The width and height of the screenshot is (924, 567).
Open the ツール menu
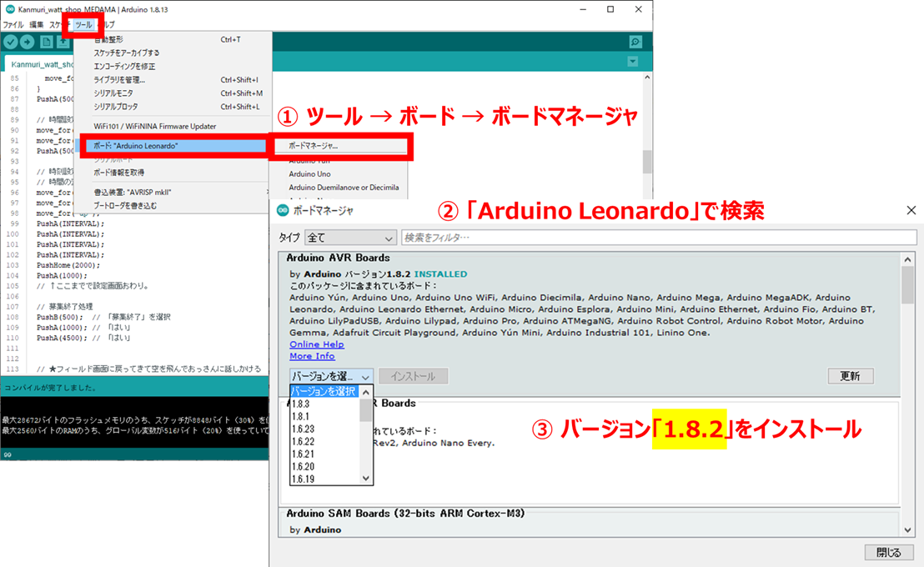83,25
